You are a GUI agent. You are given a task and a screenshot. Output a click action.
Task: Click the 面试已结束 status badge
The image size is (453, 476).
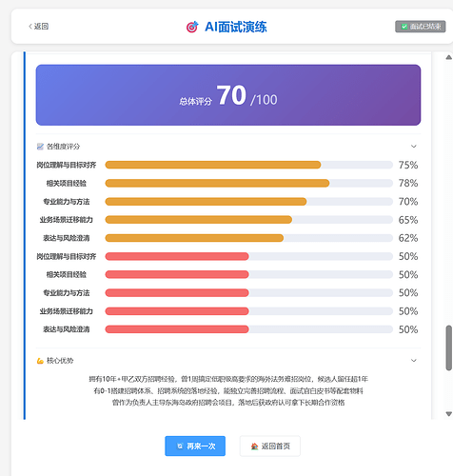[421, 27]
